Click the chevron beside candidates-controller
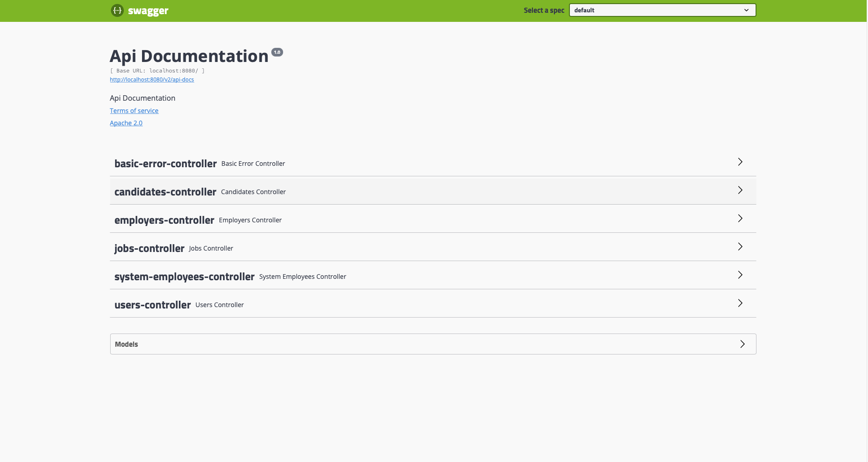This screenshot has height=462, width=868. tap(740, 190)
